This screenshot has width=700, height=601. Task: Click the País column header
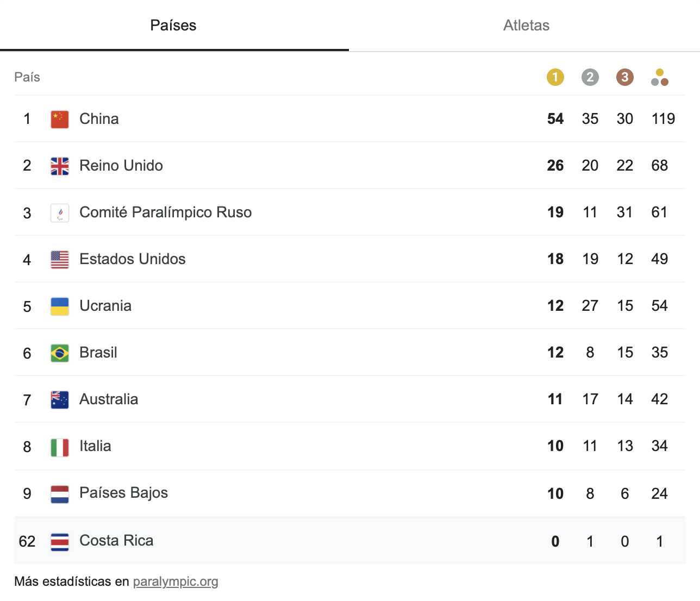(x=27, y=77)
